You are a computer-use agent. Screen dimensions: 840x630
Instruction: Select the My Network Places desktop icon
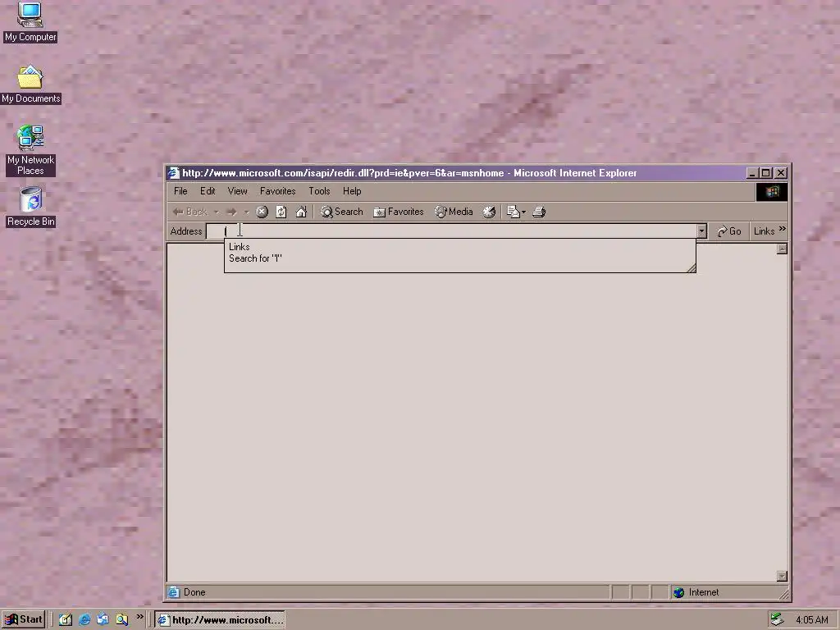(x=30, y=151)
